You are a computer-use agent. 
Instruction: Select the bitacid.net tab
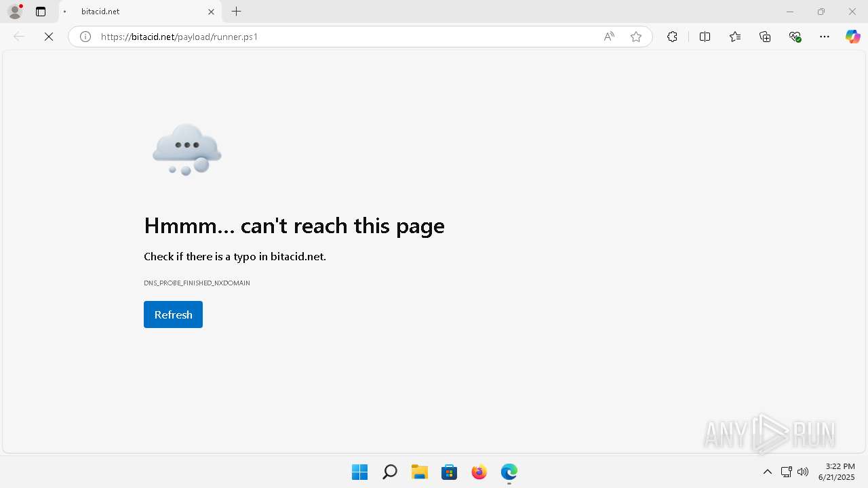pyautogui.click(x=140, y=12)
